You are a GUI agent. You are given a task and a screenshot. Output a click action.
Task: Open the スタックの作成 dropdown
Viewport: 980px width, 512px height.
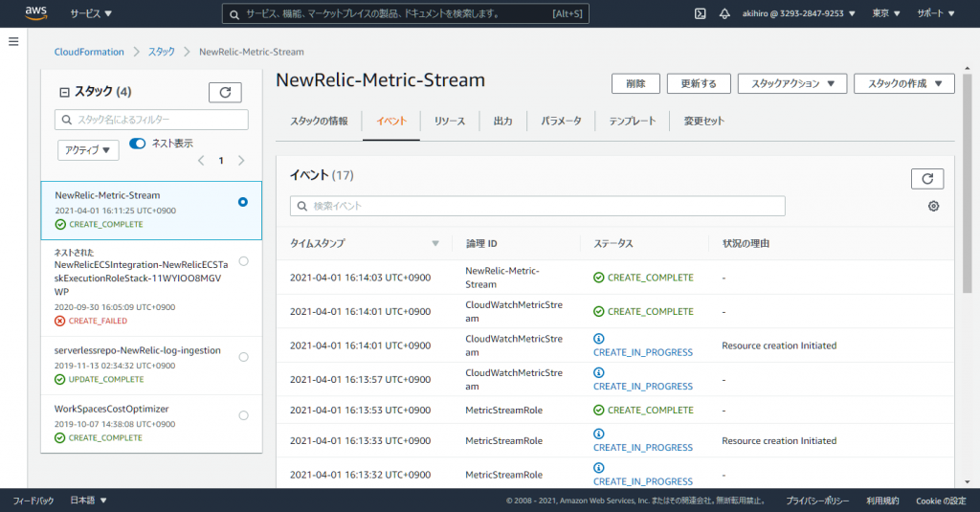[904, 84]
